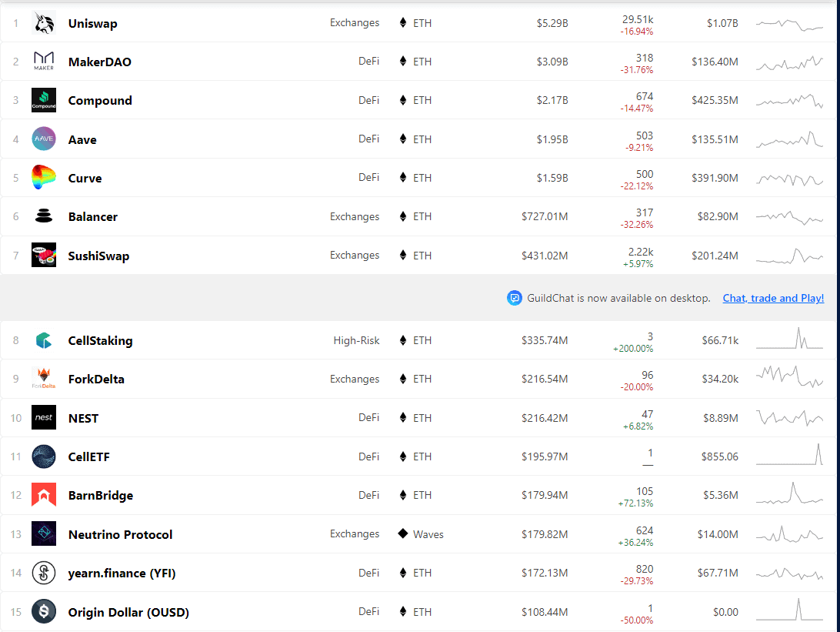The width and height of the screenshot is (840, 632).
Task: View the CellETF activity sparkline chart
Action: tap(789, 456)
